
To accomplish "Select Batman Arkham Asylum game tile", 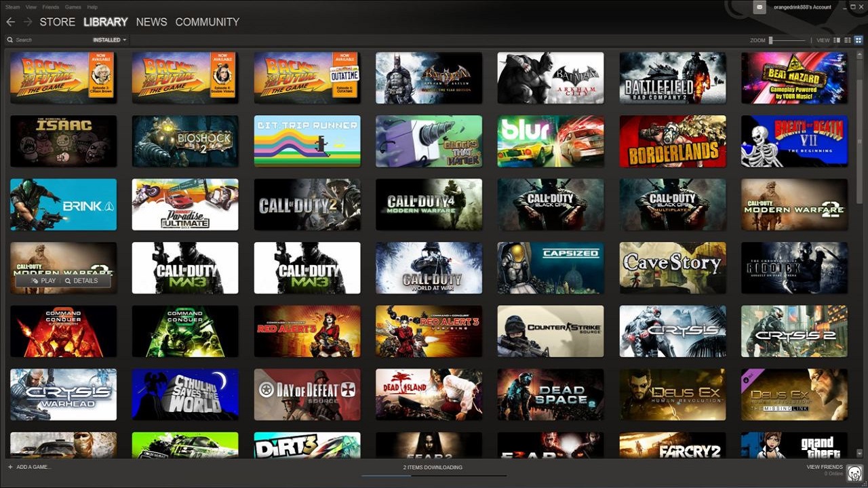I will 429,78.
